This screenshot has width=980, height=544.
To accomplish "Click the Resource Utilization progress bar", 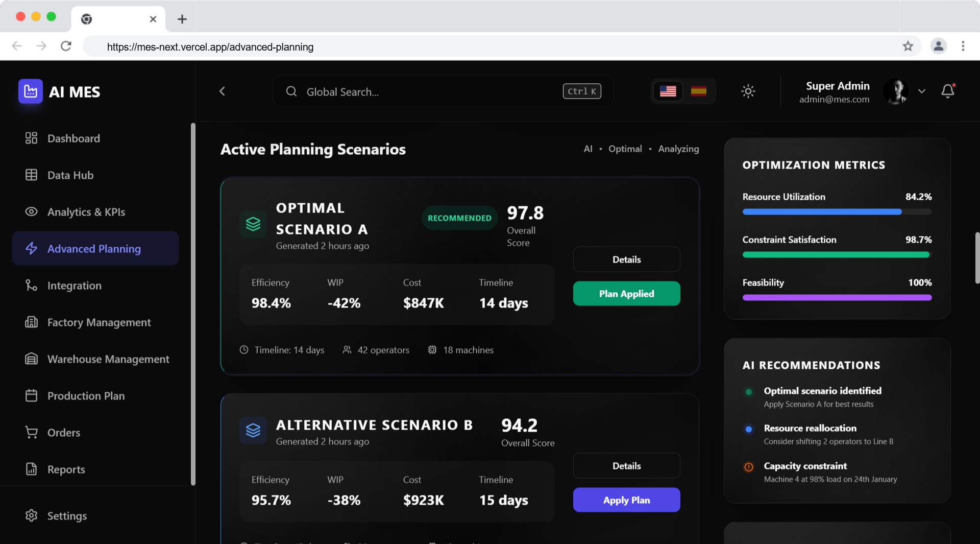I will [x=837, y=212].
